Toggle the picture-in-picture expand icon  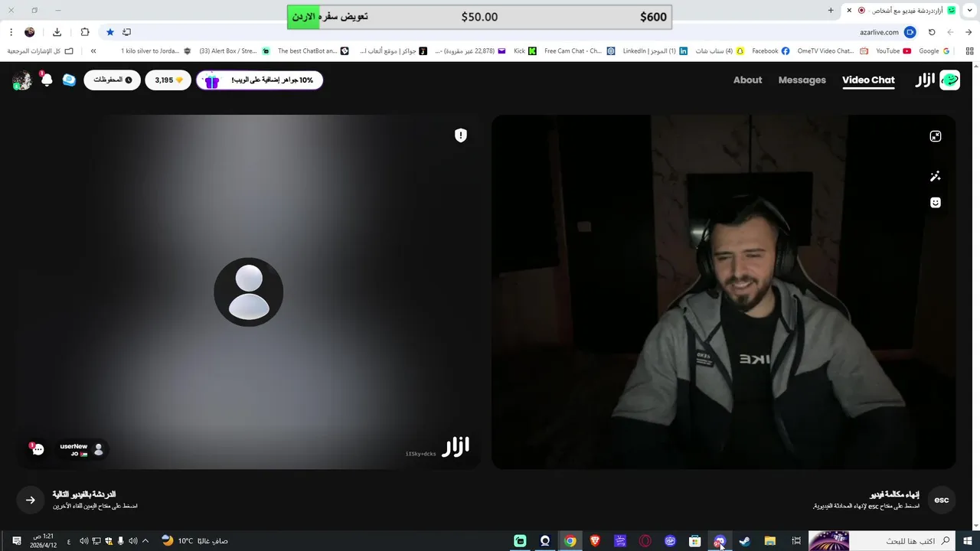pyautogui.click(x=935, y=136)
